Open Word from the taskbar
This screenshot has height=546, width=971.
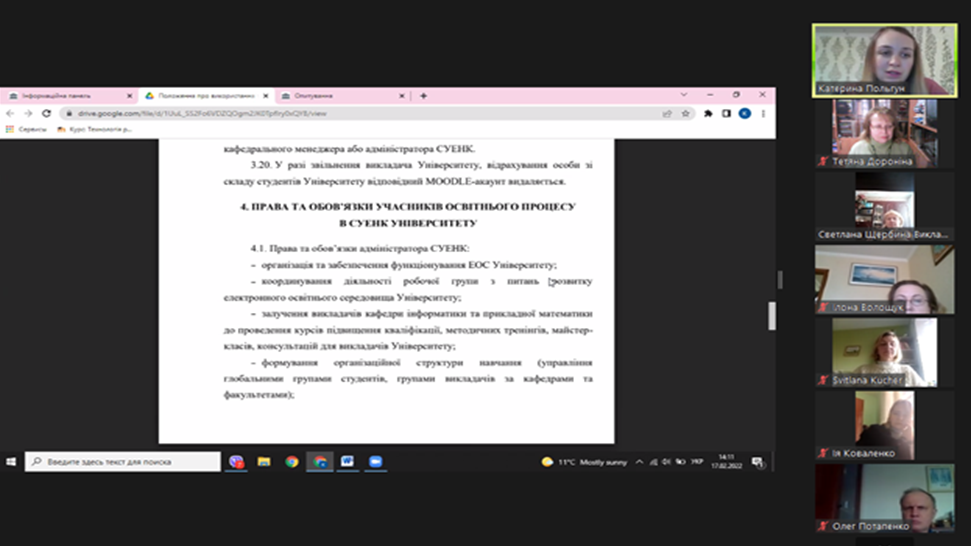point(347,462)
